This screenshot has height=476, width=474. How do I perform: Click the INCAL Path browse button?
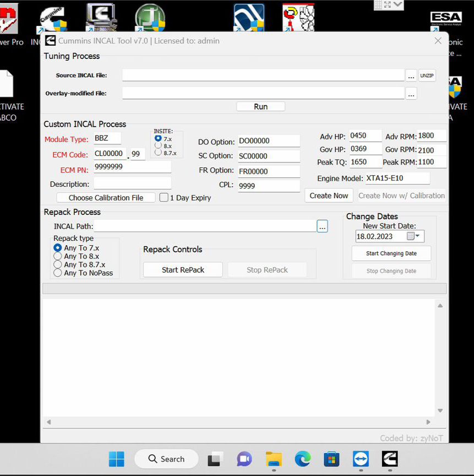coord(322,226)
